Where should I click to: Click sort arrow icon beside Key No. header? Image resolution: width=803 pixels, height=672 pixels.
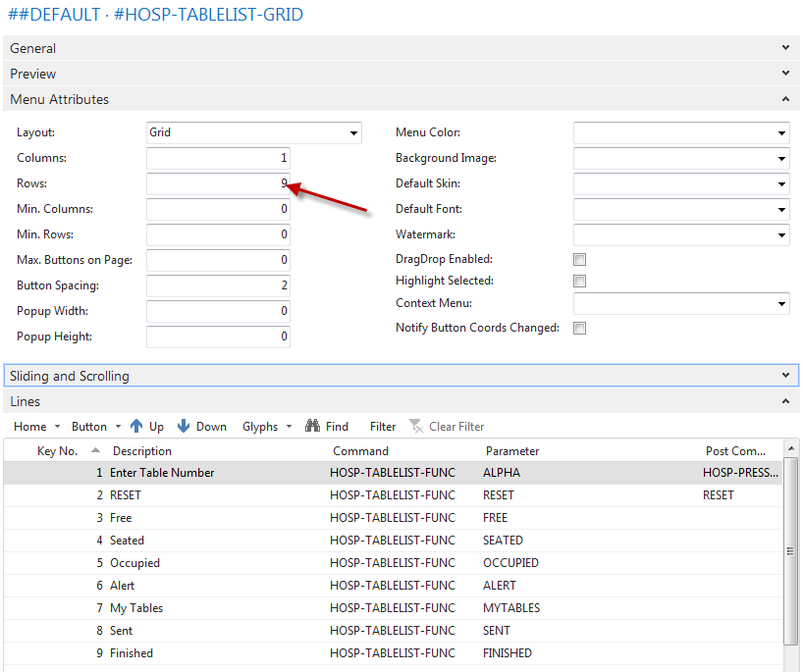click(x=95, y=451)
